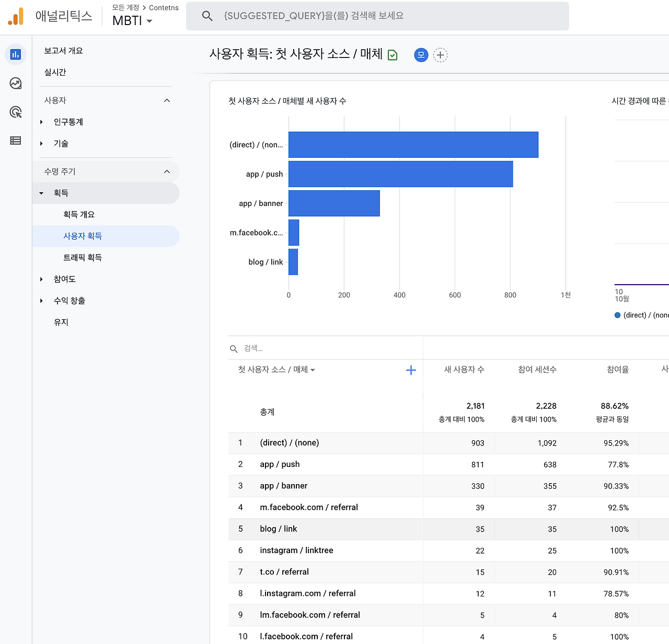Image resolution: width=669 pixels, height=644 pixels.
Task: Click table row (direct) / (none)
Action: 448,443
